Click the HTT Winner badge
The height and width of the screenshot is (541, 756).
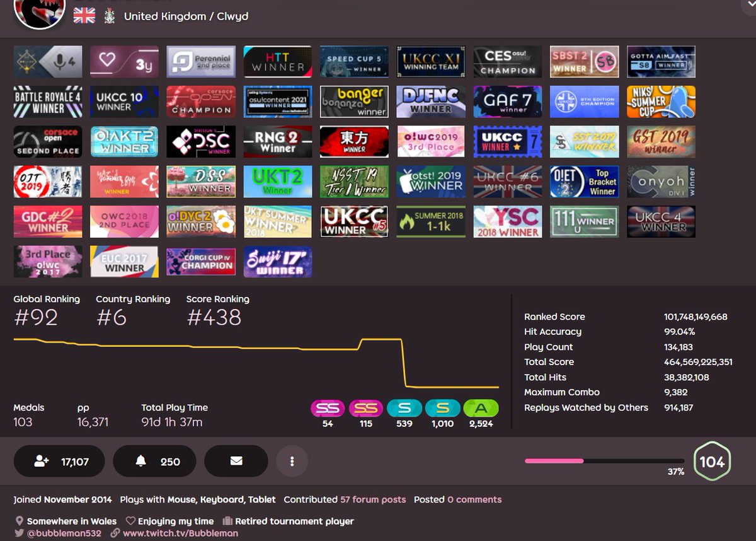point(278,62)
